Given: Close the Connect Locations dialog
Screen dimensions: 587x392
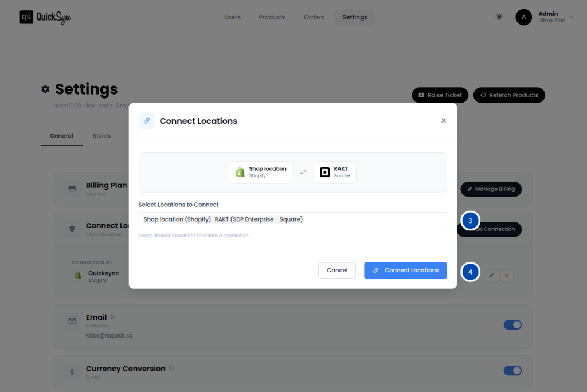Looking at the screenshot, I should (x=443, y=121).
